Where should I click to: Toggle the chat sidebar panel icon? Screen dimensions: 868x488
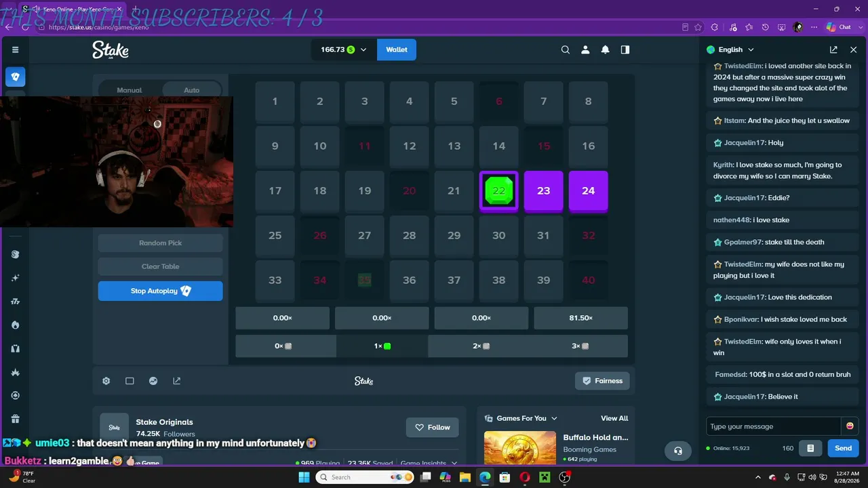coord(625,49)
